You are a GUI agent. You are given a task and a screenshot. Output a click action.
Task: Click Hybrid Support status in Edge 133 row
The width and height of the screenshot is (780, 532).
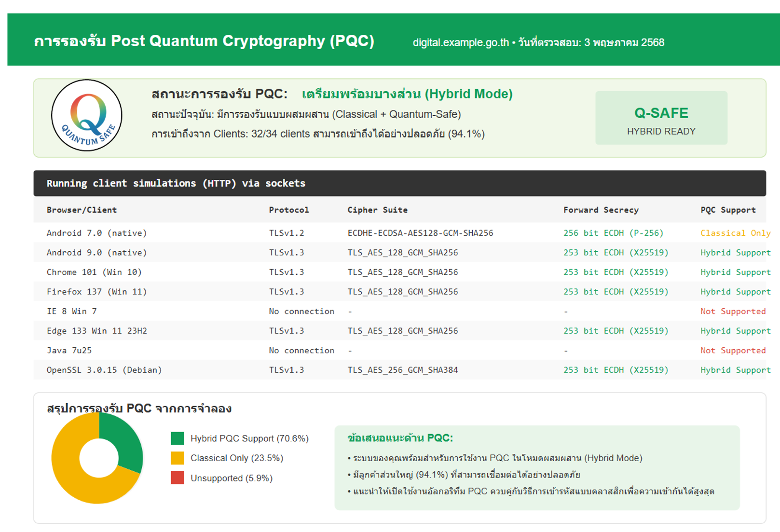click(x=735, y=331)
